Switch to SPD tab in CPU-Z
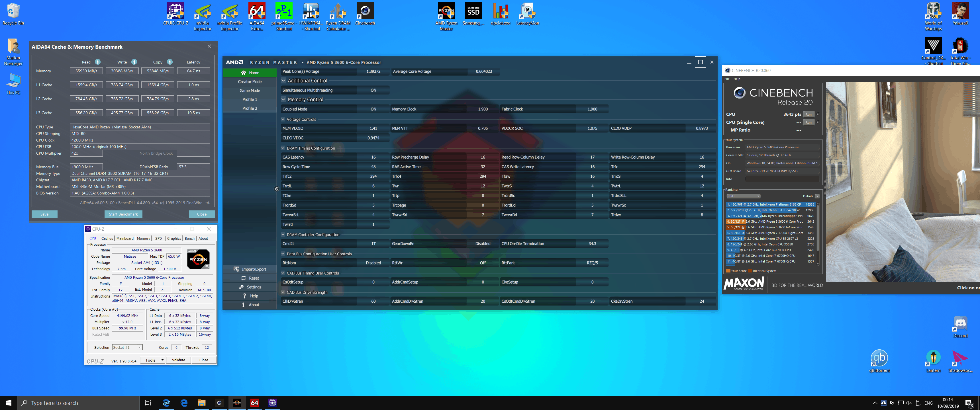Viewport: 980px width, 410px height. [x=158, y=239]
